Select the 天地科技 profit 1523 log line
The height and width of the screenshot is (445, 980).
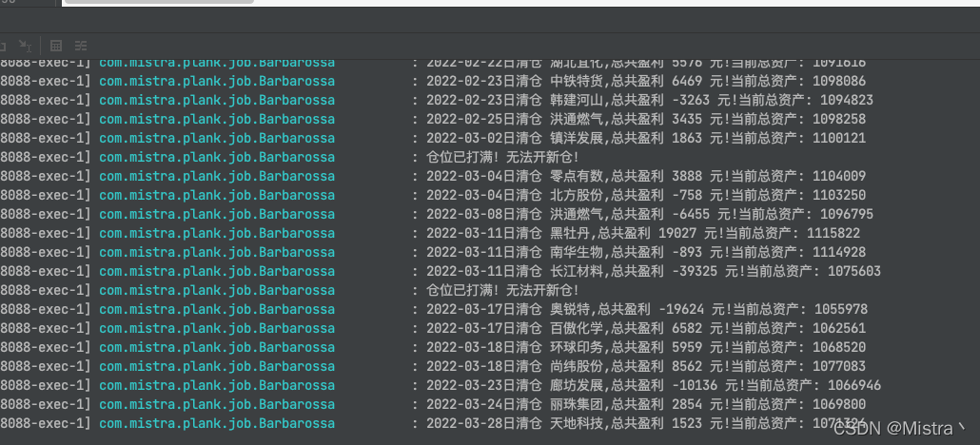coord(433,423)
